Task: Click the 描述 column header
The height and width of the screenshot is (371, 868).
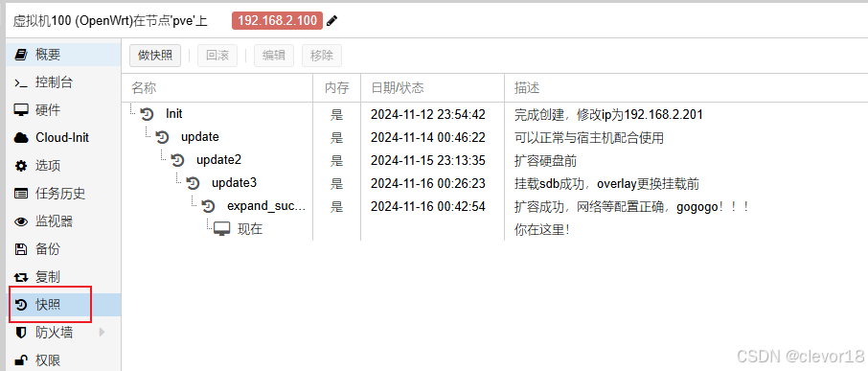Action: 686,87
